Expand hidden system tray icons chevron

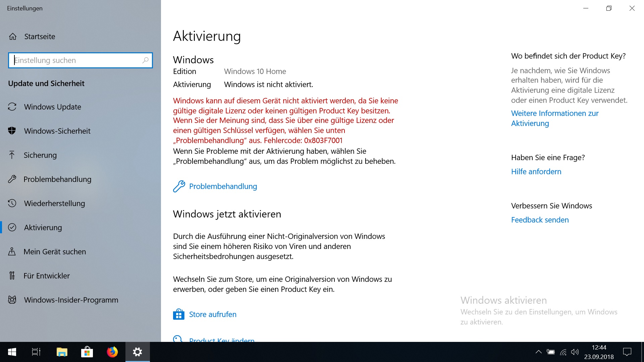point(538,352)
